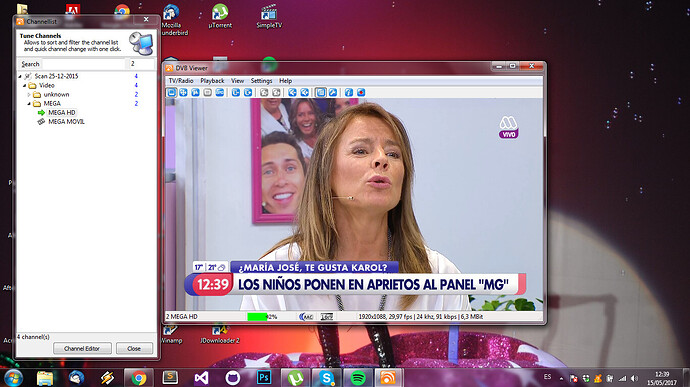This screenshot has width=690, height=387.
Task: Click the globe-like second toolbar icon
Action: [x=184, y=92]
